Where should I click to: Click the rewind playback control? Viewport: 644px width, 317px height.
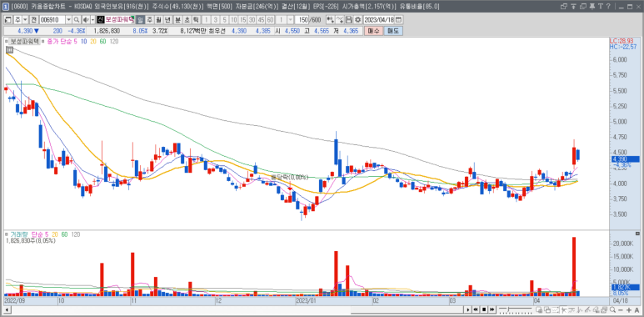pyautogui.click(x=475, y=309)
